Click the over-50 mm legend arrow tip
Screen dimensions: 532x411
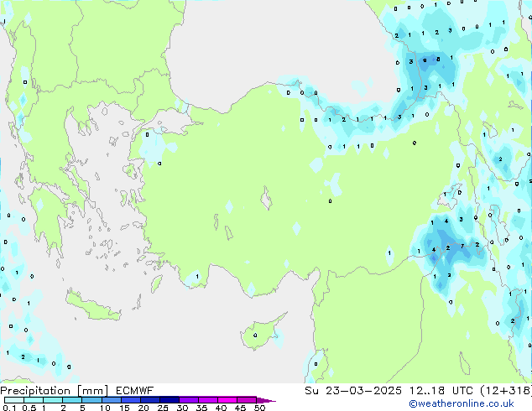(266, 401)
